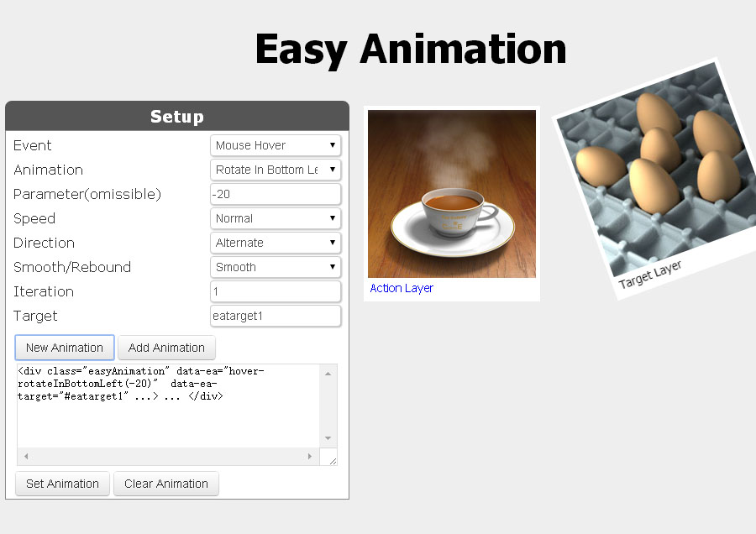Screen dimensions: 756x534
Task: Click the Iteration input field
Action: coord(276,291)
